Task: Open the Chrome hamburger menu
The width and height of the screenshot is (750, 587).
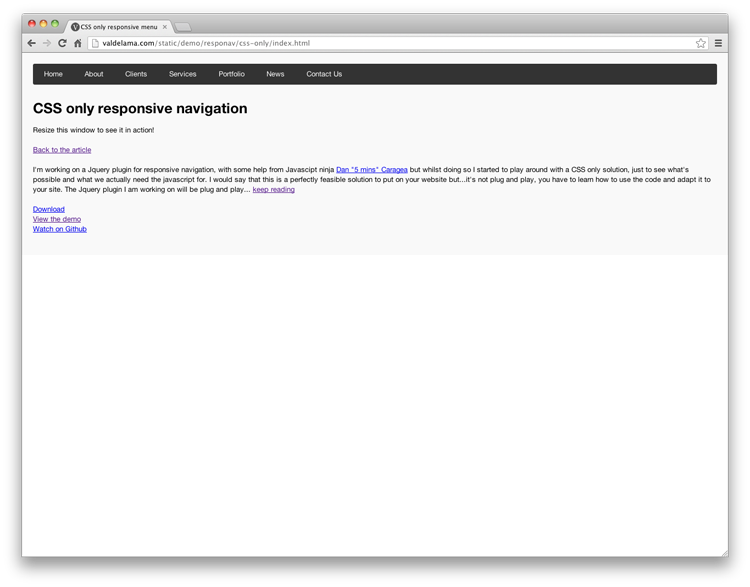Action: pos(718,43)
